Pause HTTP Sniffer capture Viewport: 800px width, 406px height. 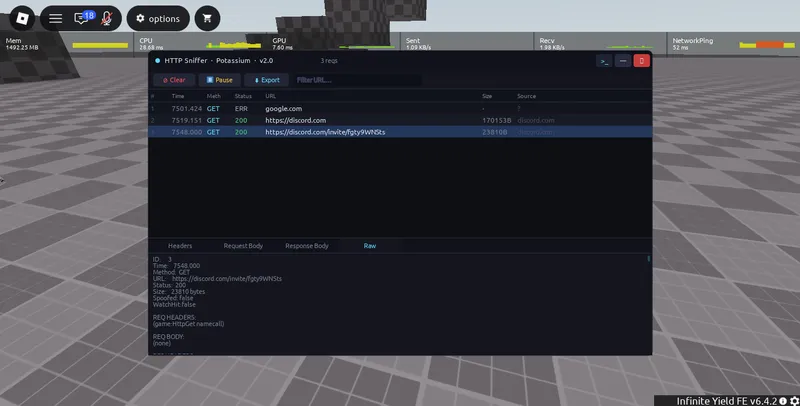pyautogui.click(x=219, y=80)
